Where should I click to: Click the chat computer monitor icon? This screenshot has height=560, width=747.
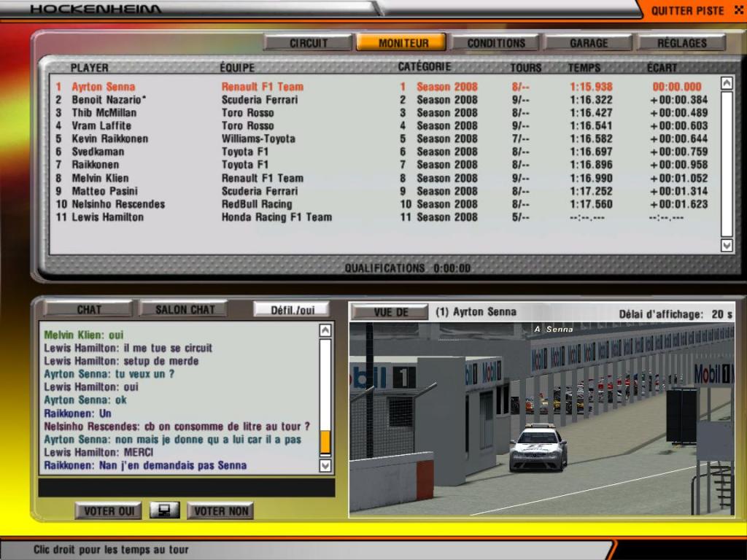(164, 510)
